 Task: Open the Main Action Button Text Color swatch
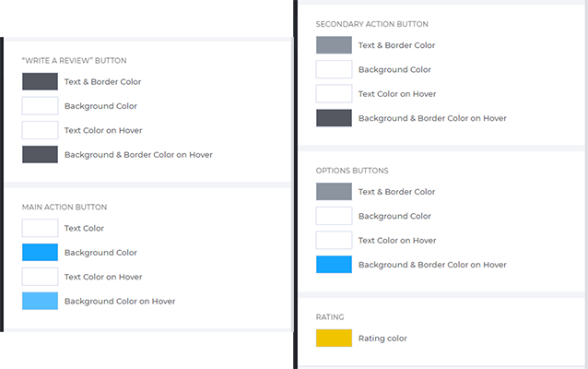pos(41,228)
